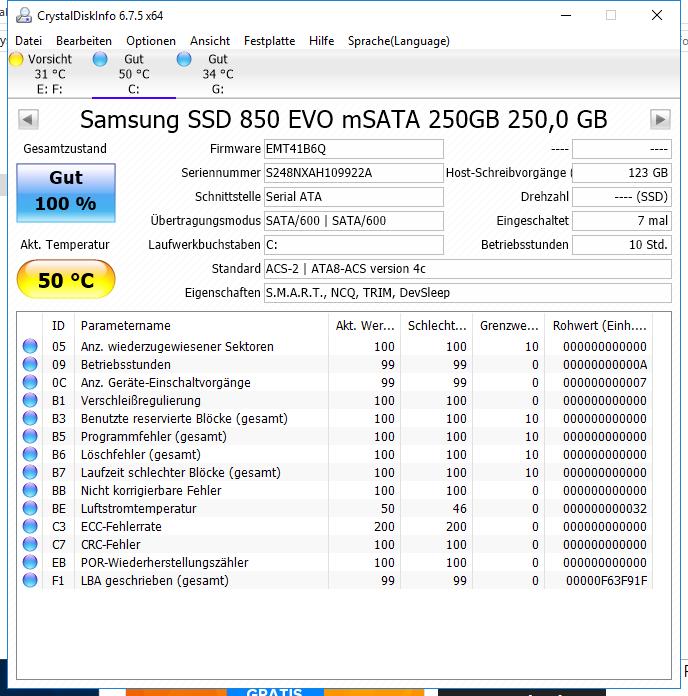Image resolution: width=688 pixels, height=696 pixels.
Task: Minimize the CrystalDiskInfo window
Action: [566, 15]
